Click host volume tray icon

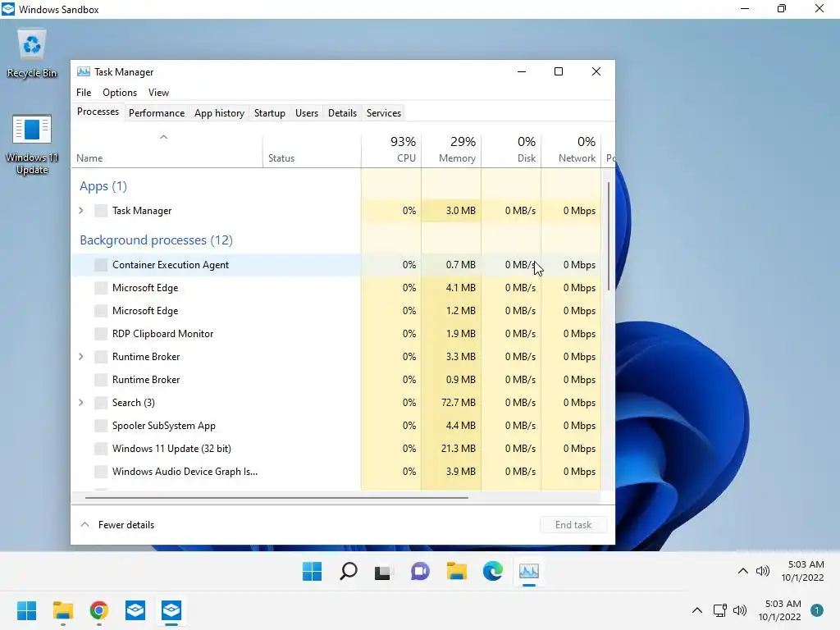click(740, 610)
